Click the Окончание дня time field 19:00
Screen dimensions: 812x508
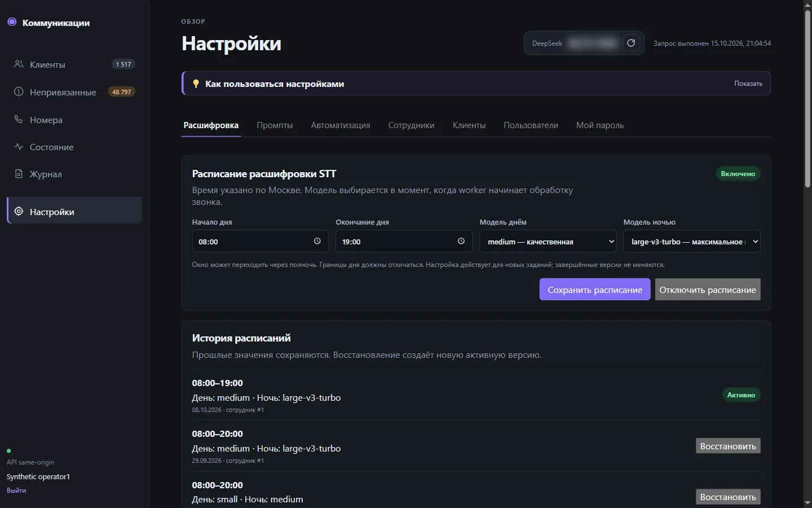point(404,241)
